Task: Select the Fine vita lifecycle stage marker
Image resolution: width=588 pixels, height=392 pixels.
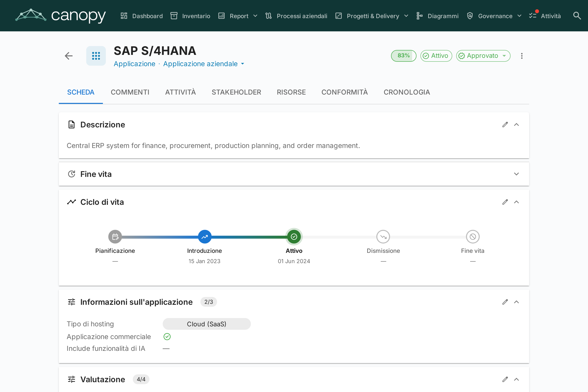Action: (x=473, y=236)
